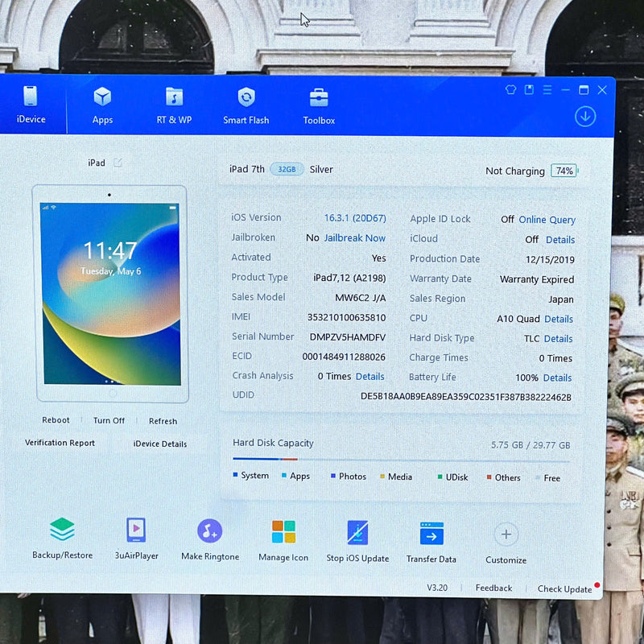
Task: Click the download manager arrow icon
Action: (x=585, y=117)
